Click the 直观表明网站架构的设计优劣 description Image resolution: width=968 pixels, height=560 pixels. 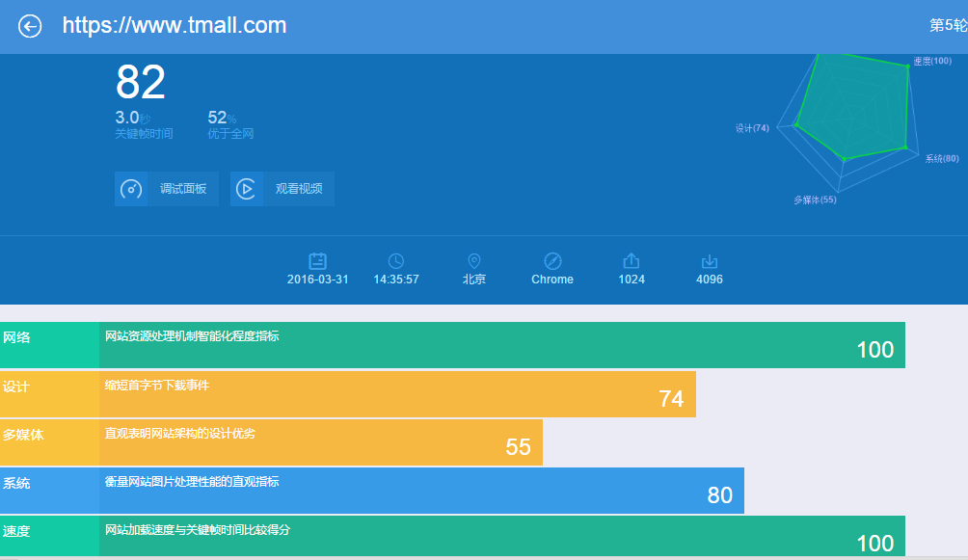(x=179, y=434)
